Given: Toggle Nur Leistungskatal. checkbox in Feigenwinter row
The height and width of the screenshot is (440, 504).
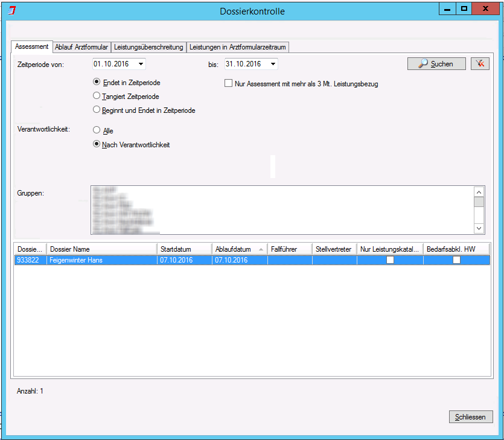Looking at the screenshot, I should [390, 260].
